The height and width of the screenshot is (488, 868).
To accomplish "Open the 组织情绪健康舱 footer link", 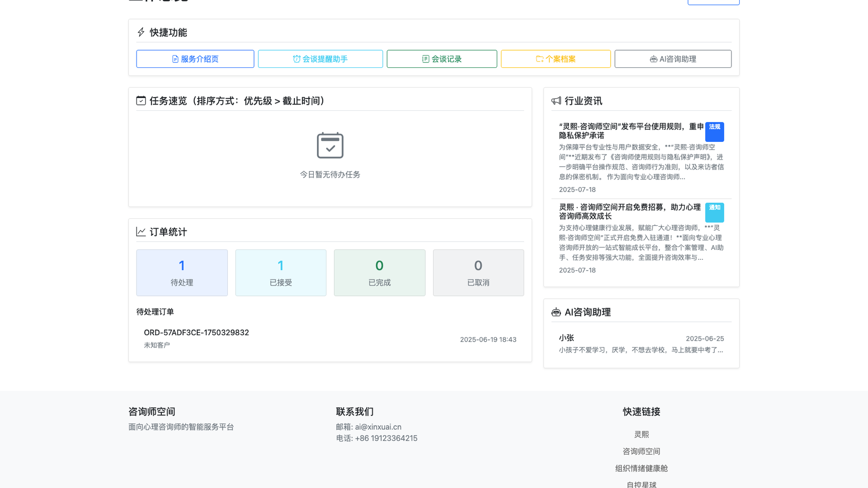I will coord(641,469).
